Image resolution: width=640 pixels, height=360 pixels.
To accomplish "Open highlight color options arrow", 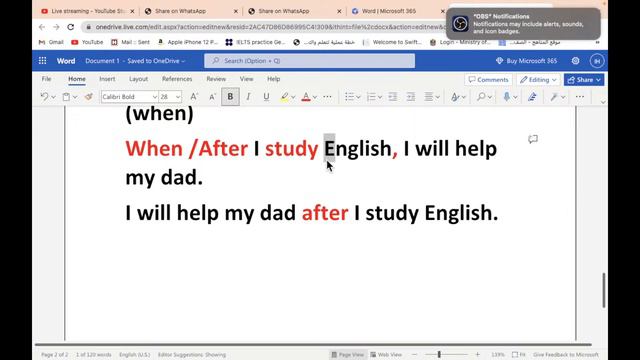I will (293, 97).
